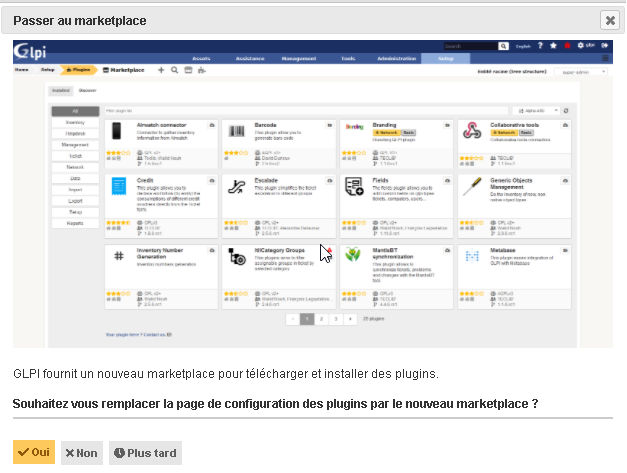The height and width of the screenshot is (473, 627).
Task: Click the 'Souhaitez vous remplacer' question text
Action: coord(276,404)
